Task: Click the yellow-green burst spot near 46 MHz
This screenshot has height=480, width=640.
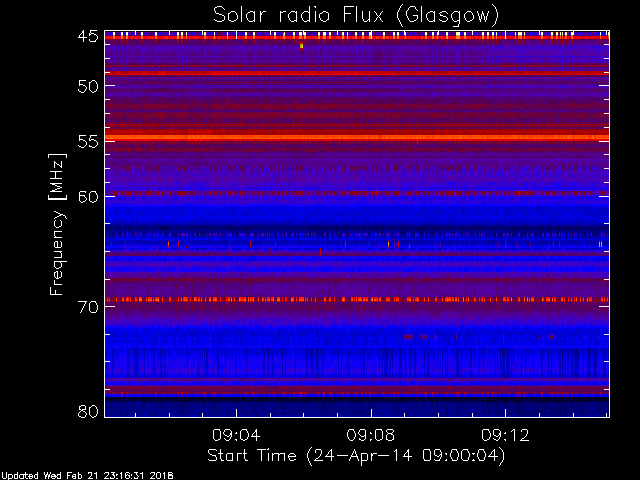Action: pos(301,46)
